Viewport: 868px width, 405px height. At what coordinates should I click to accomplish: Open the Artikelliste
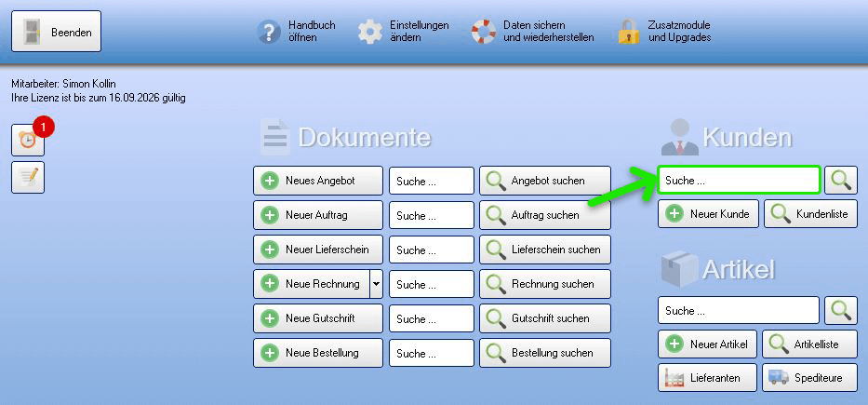(x=810, y=344)
